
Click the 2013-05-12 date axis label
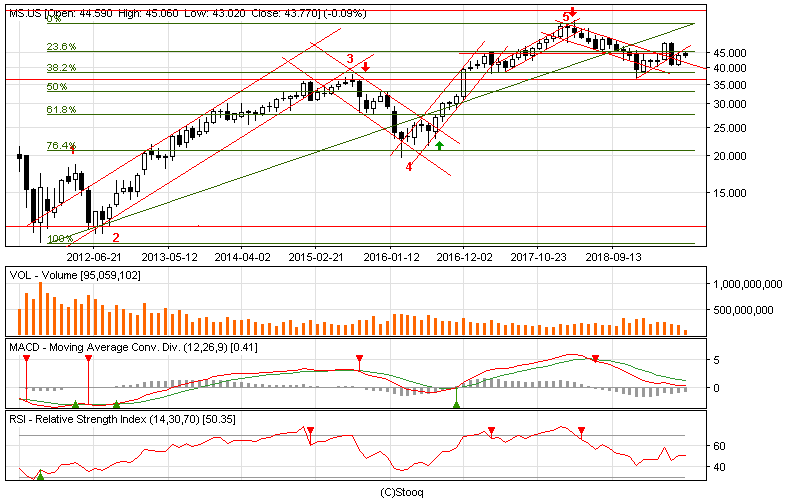point(169,257)
